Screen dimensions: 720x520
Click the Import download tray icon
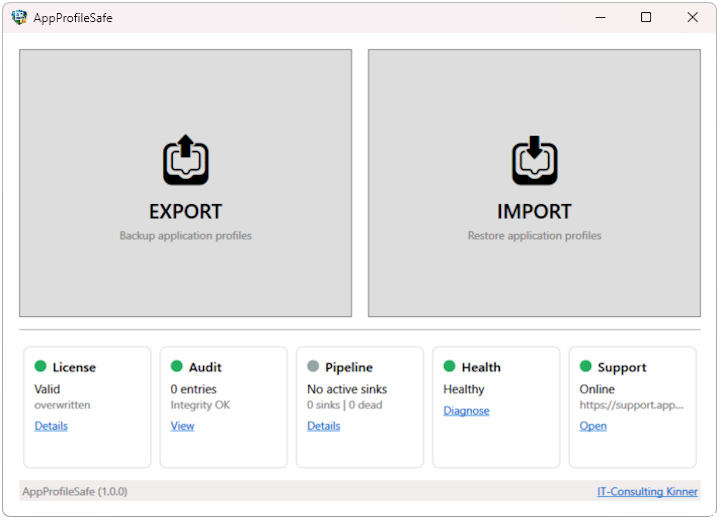click(x=534, y=161)
